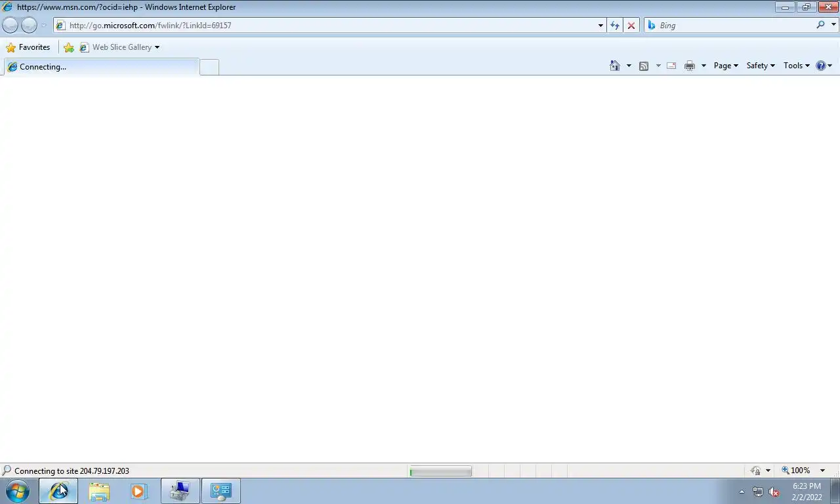Click the Internet Explorer title bar icon
Viewport: 840px width, 504px height.
coord(8,7)
